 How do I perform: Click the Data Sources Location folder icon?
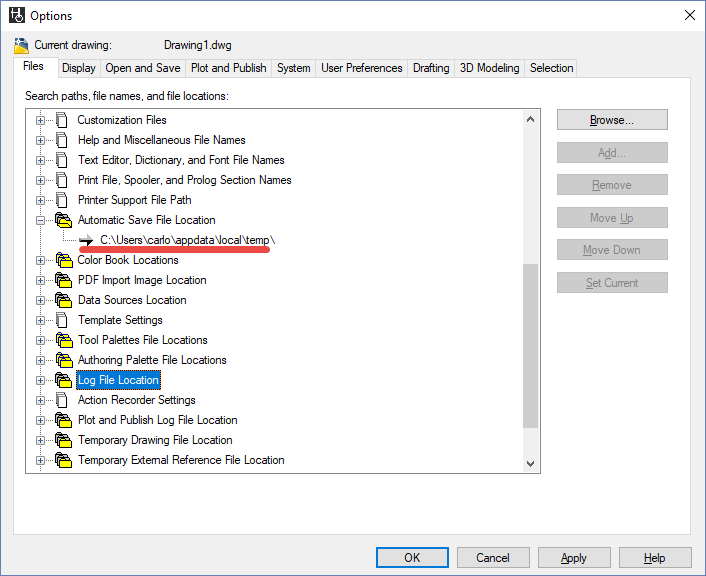click(x=63, y=300)
